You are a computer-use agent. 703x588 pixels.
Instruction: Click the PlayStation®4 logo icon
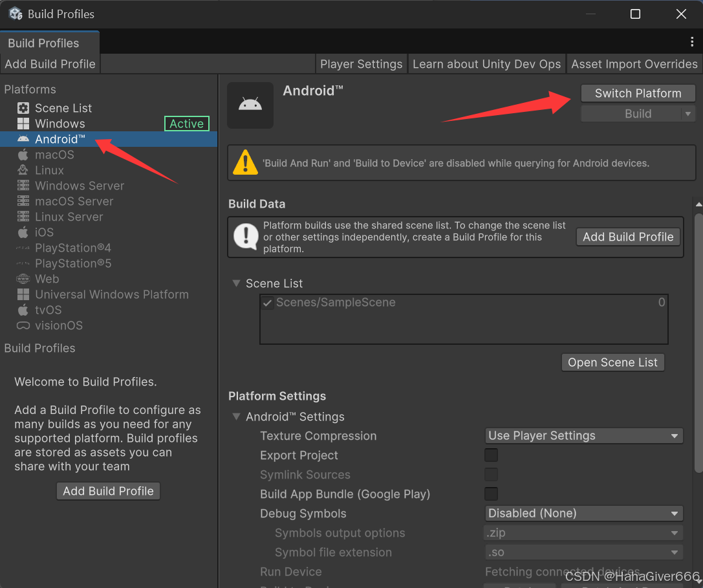point(23,248)
